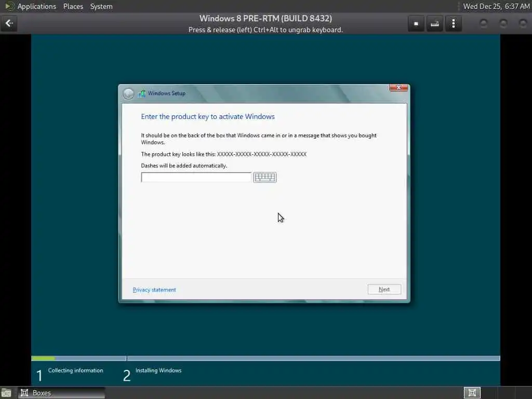The image size is (532, 399).
Task: Open the System menu
Action: (x=101, y=6)
